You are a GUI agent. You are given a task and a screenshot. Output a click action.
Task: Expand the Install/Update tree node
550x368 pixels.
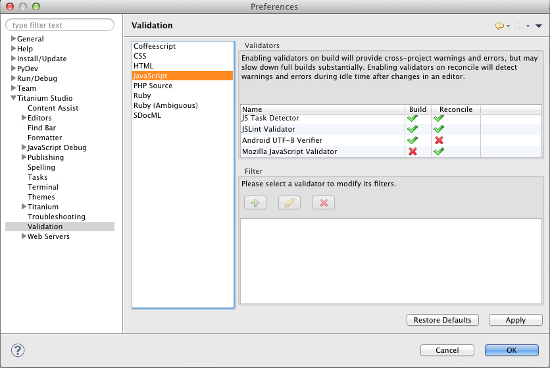[13, 58]
